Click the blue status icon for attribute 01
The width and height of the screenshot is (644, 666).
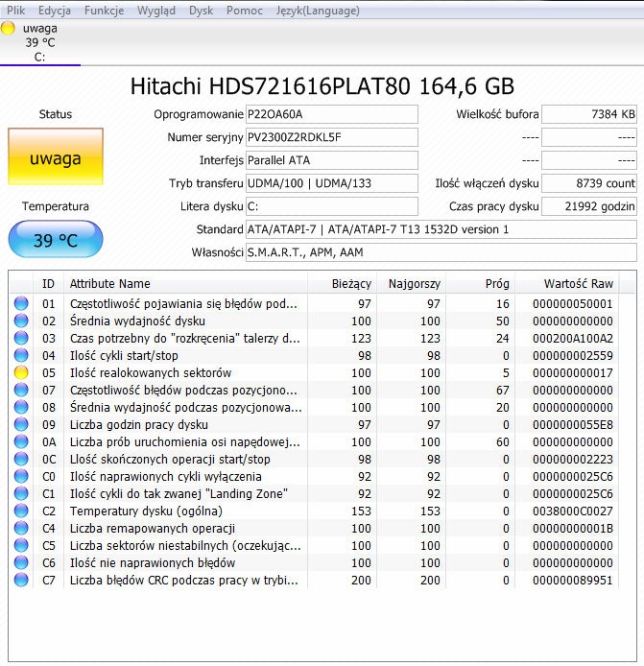tap(21, 303)
